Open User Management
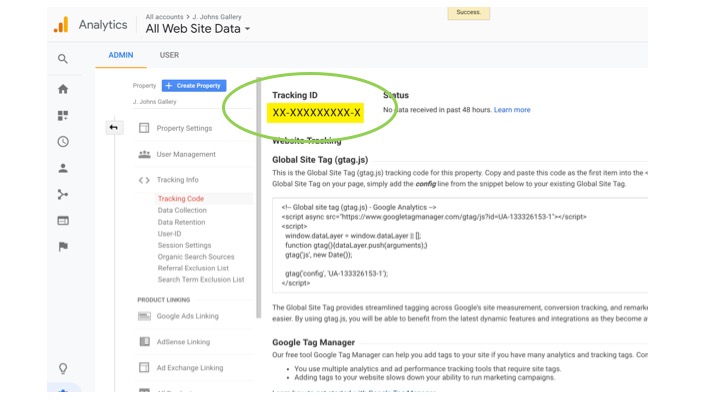The height and width of the screenshot is (405, 720). pyautogui.click(x=186, y=154)
